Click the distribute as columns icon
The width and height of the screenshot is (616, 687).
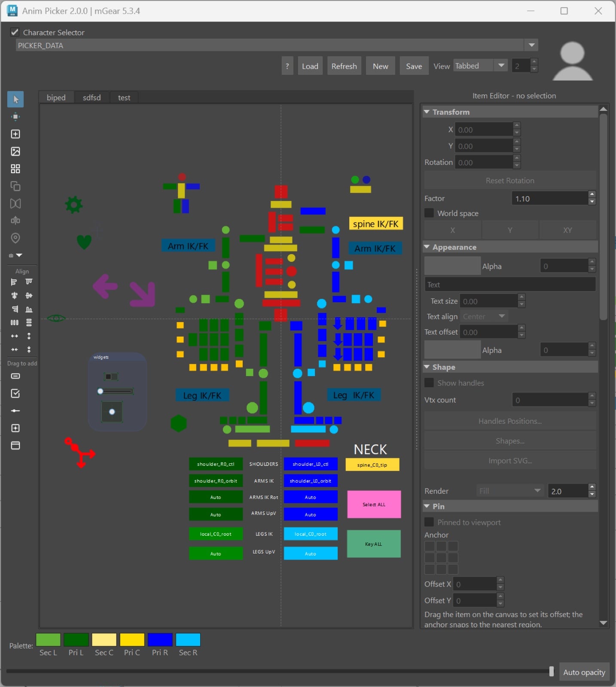[14, 322]
